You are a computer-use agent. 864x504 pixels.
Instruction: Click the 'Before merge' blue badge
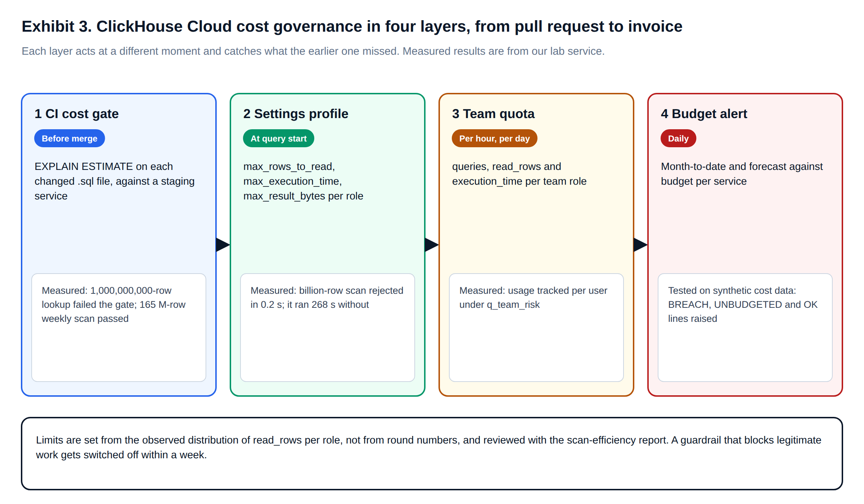tap(69, 138)
